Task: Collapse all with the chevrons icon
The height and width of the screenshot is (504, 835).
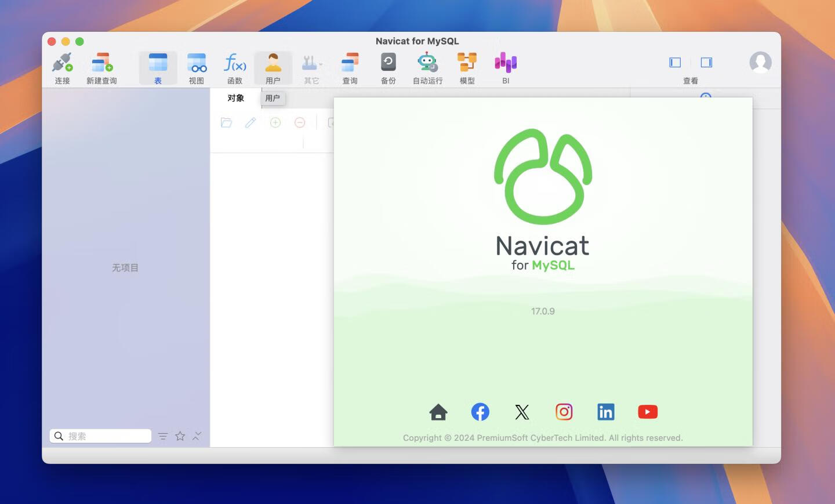Action: 197,436
